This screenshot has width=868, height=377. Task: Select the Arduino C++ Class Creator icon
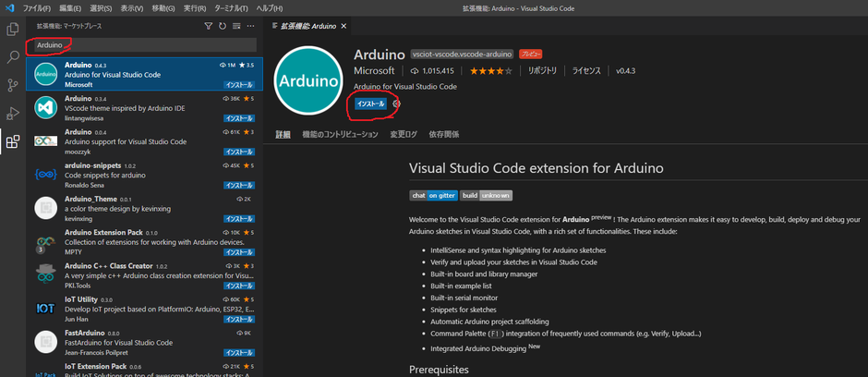[45, 275]
